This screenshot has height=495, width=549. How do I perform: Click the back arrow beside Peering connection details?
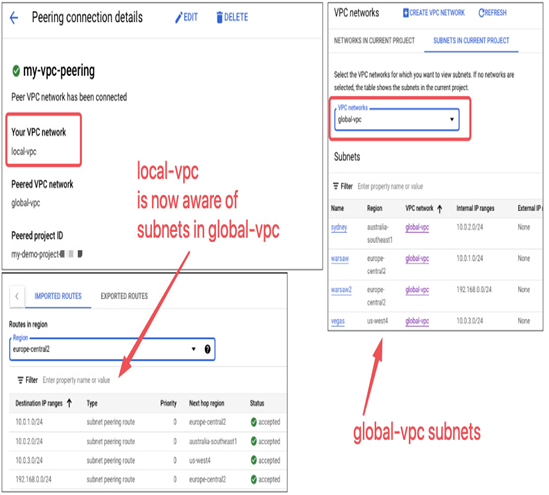(x=14, y=18)
